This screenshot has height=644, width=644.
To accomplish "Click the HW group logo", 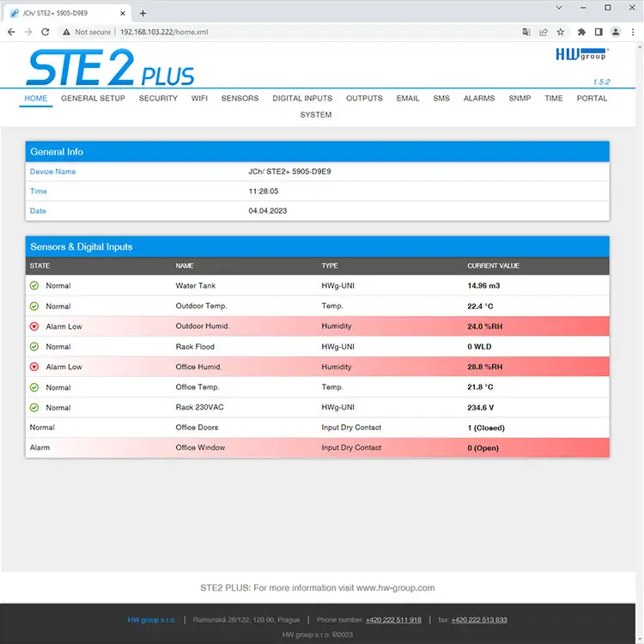I will (x=582, y=54).
